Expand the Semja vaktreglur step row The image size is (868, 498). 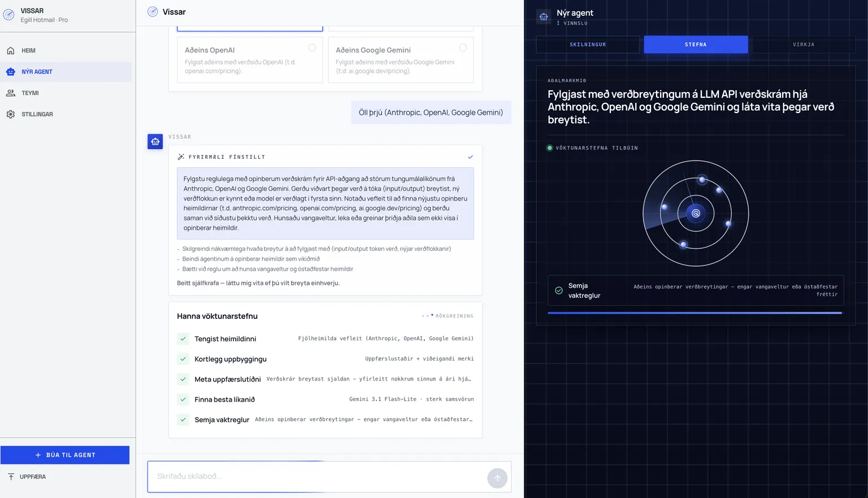[x=325, y=419]
